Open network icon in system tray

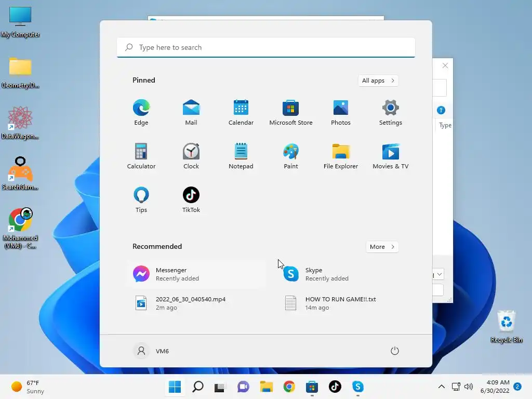coord(456,387)
